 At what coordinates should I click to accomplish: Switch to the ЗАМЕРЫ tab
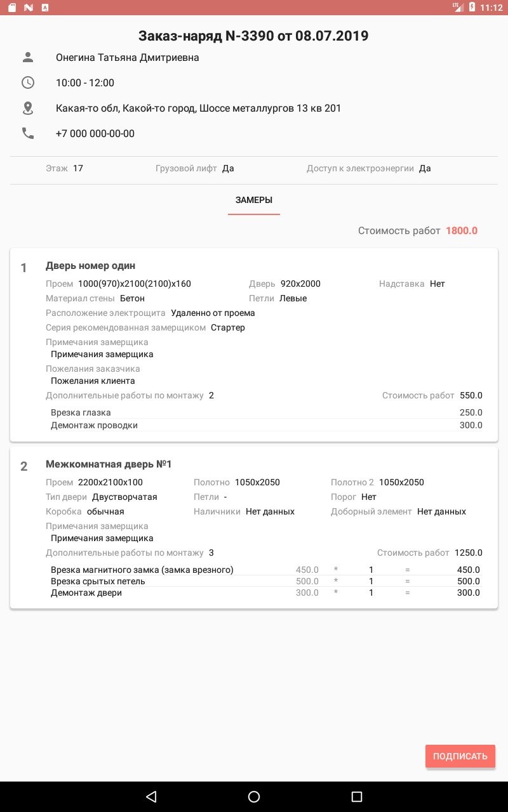click(x=254, y=199)
